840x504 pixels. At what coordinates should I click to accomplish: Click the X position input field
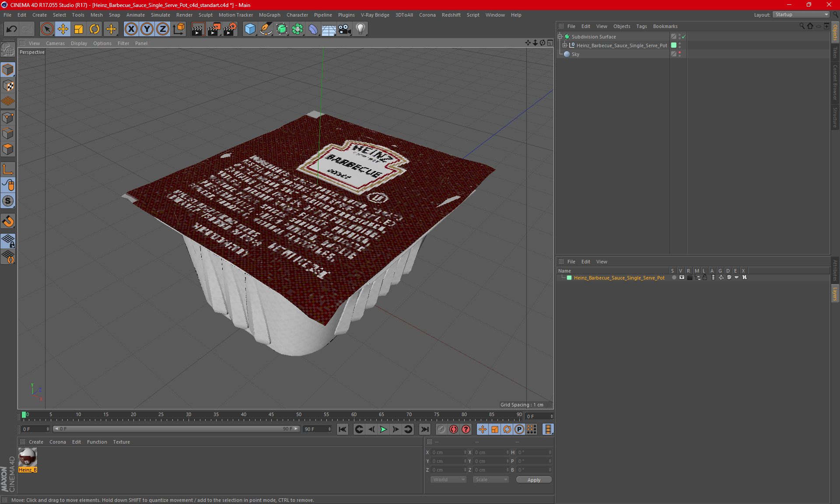[448, 452]
